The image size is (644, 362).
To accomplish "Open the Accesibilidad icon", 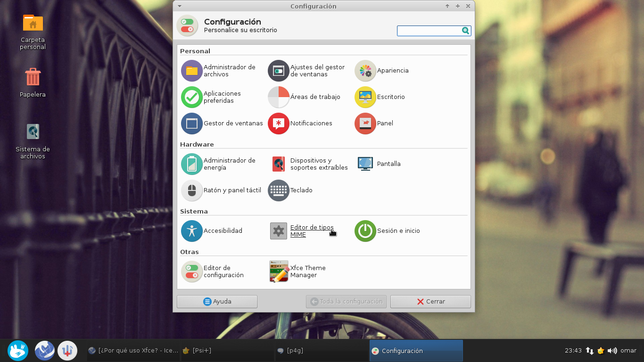I will point(192,231).
